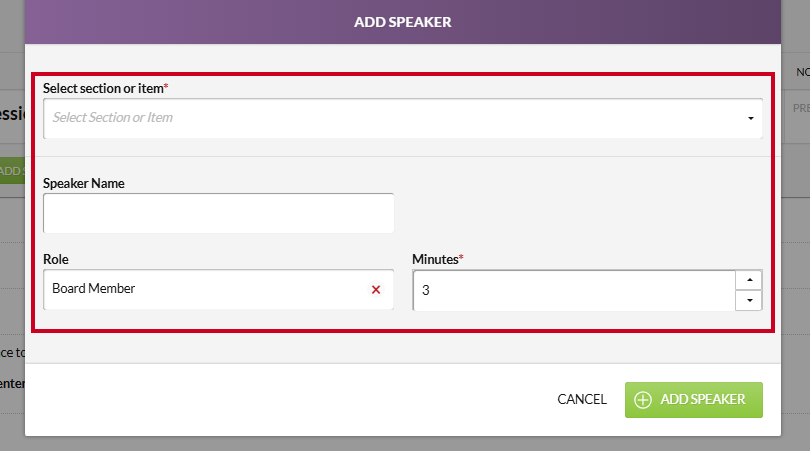Open the Select Section or Item dropdown

tap(402, 118)
